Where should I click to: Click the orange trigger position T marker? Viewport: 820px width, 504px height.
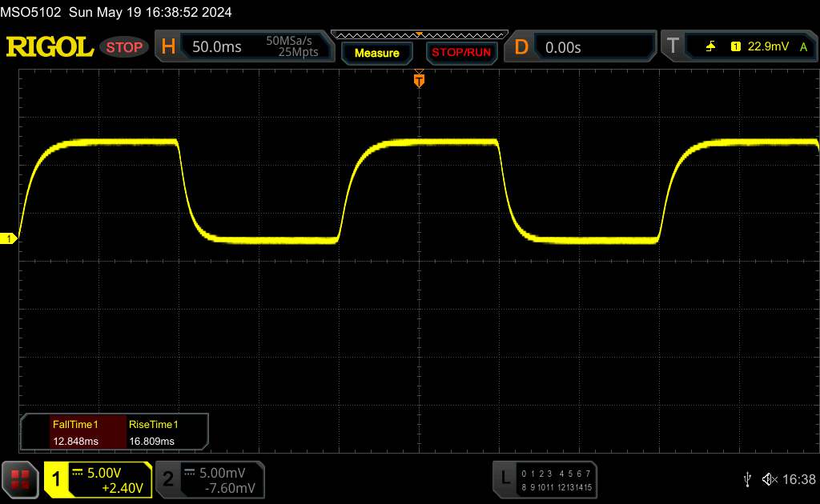tap(418, 80)
